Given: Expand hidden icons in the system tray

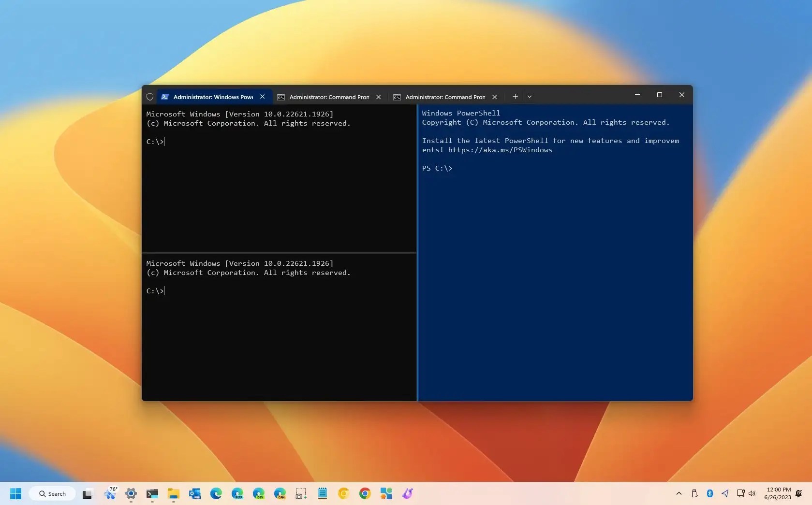Looking at the screenshot, I should tap(679, 493).
